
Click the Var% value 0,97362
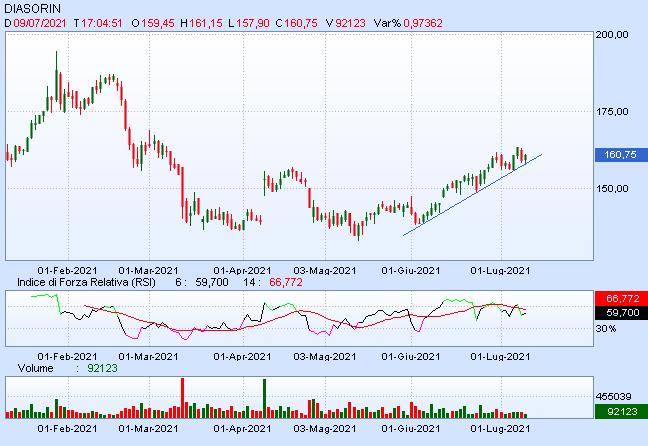(423, 23)
